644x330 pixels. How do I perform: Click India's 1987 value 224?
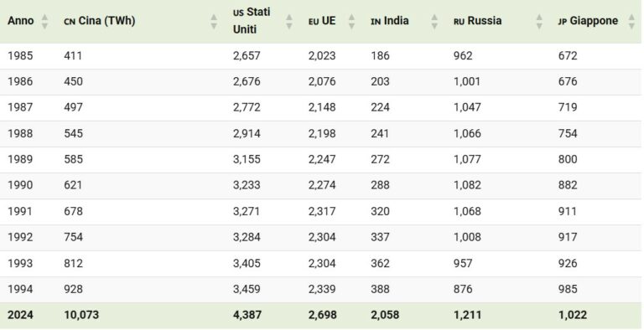click(380, 107)
